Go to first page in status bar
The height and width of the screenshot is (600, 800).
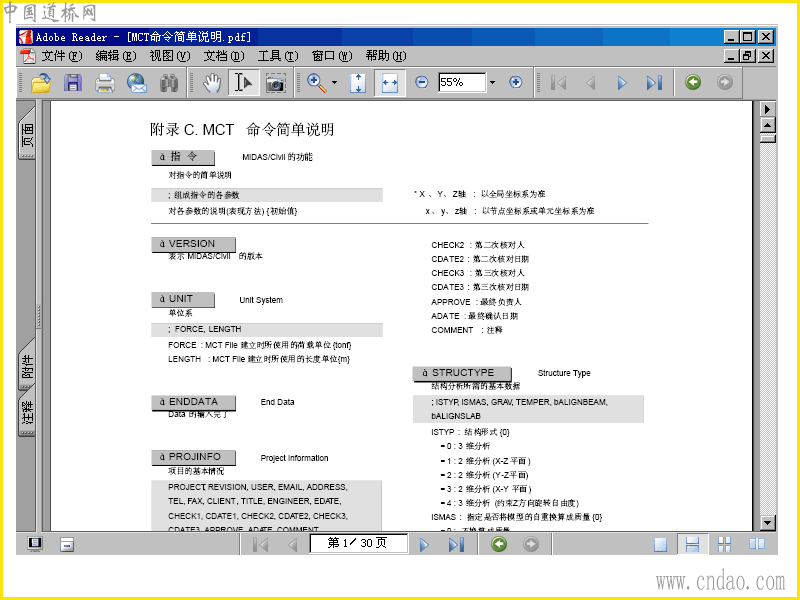261,544
